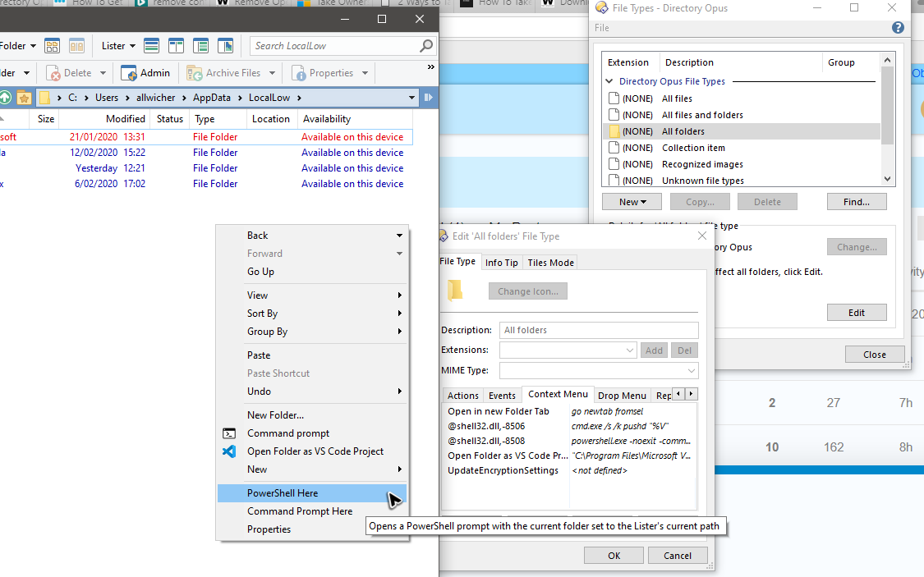Image resolution: width=924 pixels, height=577 pixels.
Task: Click the copy-path arrow right of location bar
Action: pos(429,98)
